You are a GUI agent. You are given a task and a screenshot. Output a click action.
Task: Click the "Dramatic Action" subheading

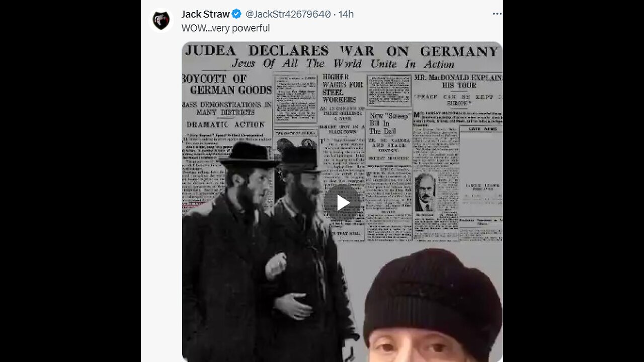(225, 124)
